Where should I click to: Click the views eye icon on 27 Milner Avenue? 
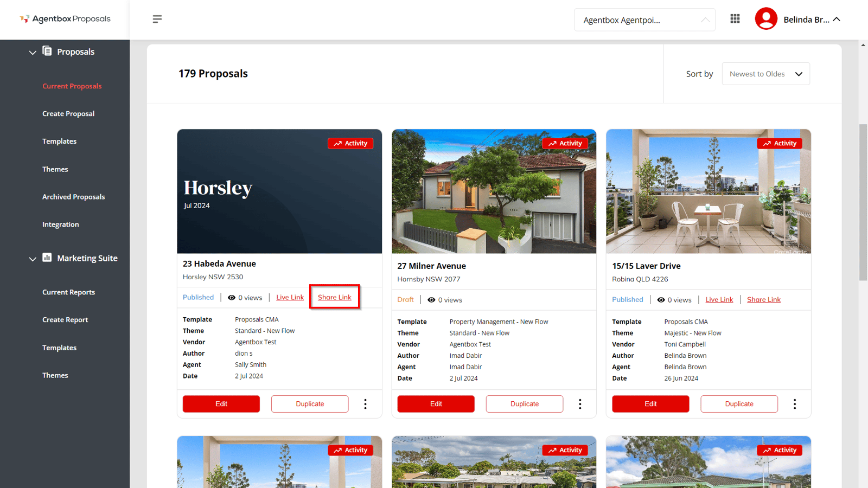click(x=431, y=300)
